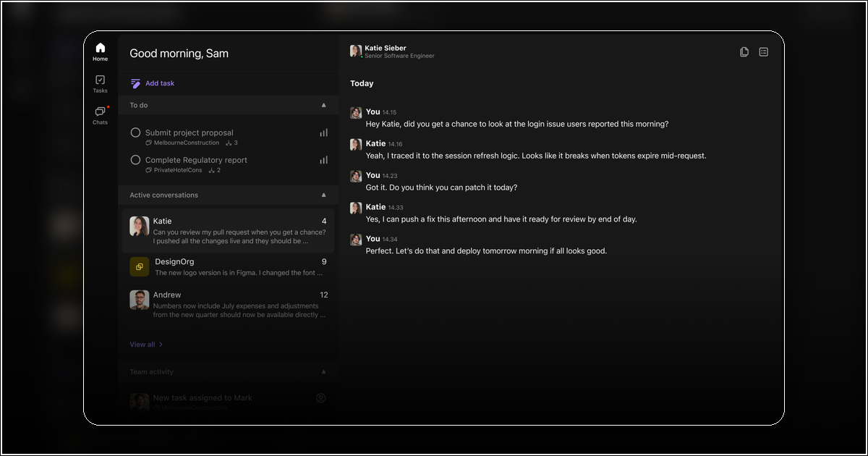Click the avatar on the 14.16 message

(356, 144)
